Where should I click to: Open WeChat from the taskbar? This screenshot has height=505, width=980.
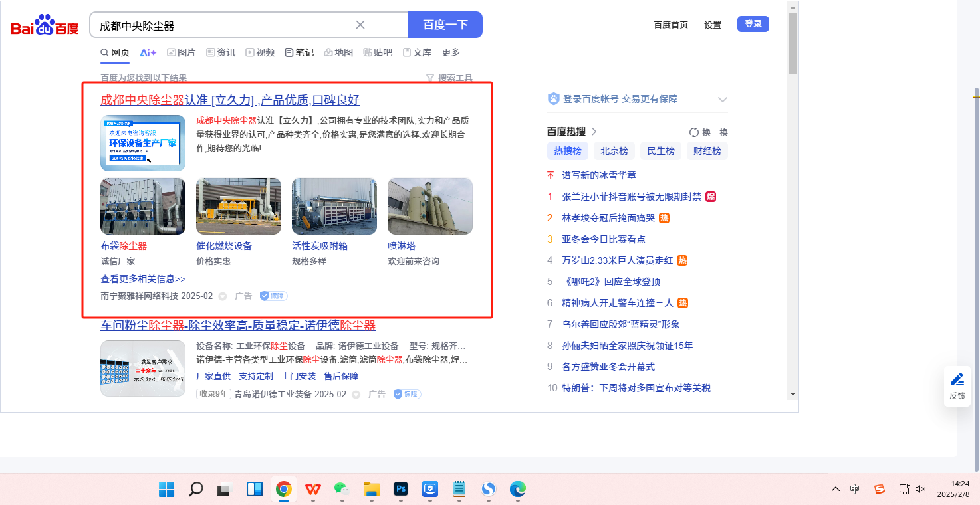[341, 490]
